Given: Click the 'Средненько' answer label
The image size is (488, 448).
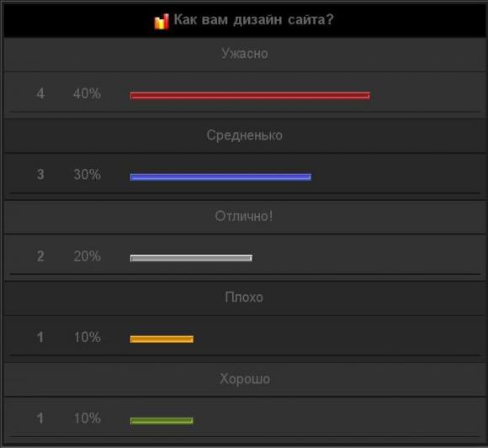Looking at the screenshot, I should [x=245, y=135].
